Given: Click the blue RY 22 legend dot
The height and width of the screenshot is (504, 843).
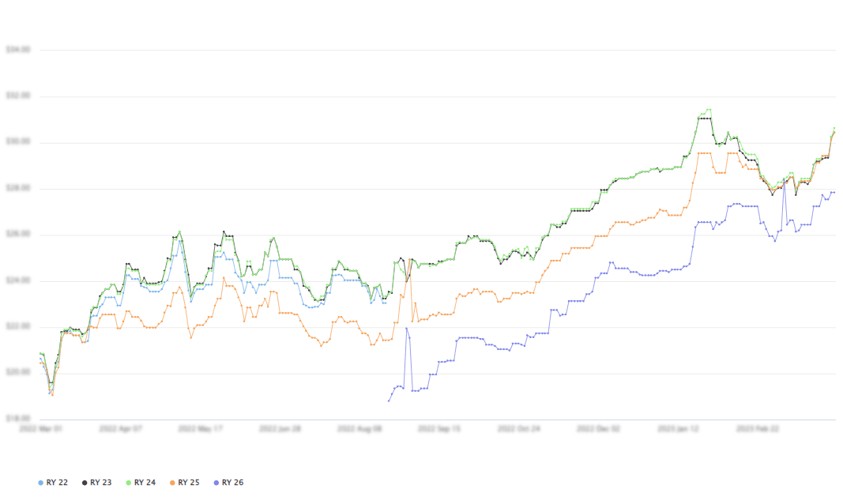Looking at the screenshot, I should pyautogui.click(x=41, y=483).
